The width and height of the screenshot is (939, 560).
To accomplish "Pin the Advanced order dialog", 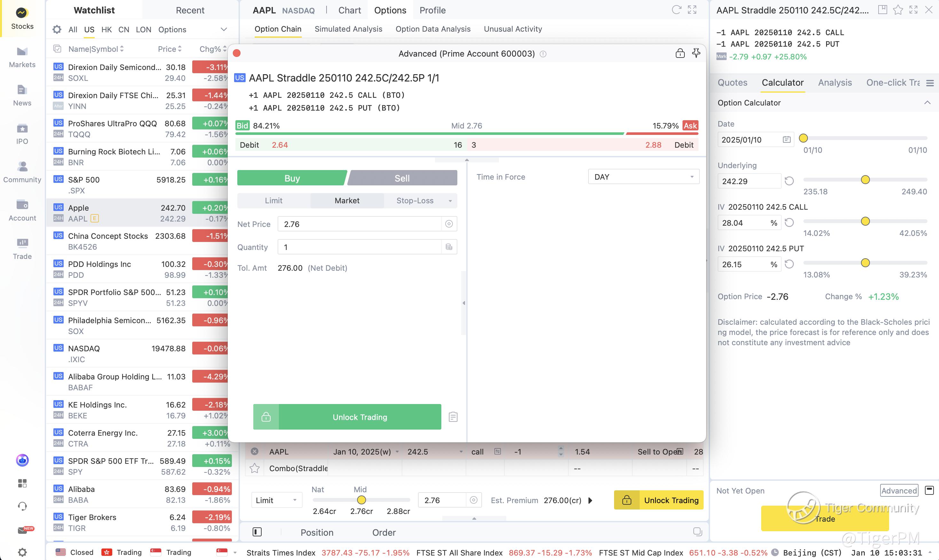I will coord(696,53).
